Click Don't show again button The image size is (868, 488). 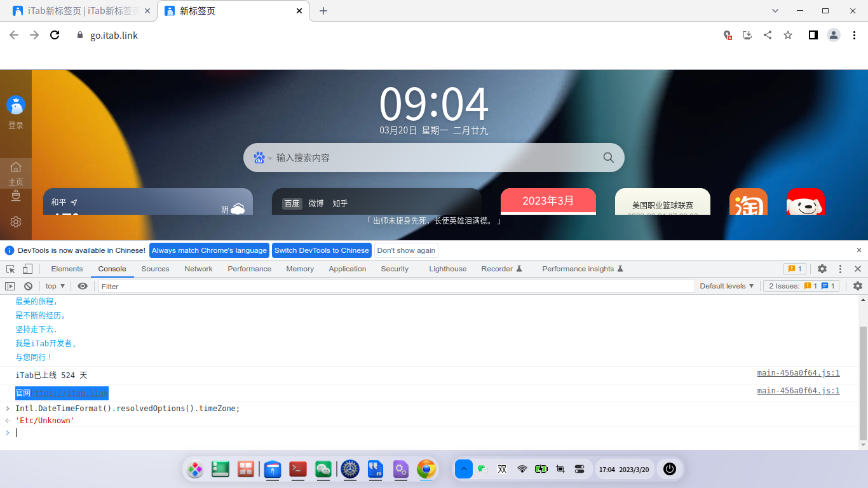coord(406,250)
